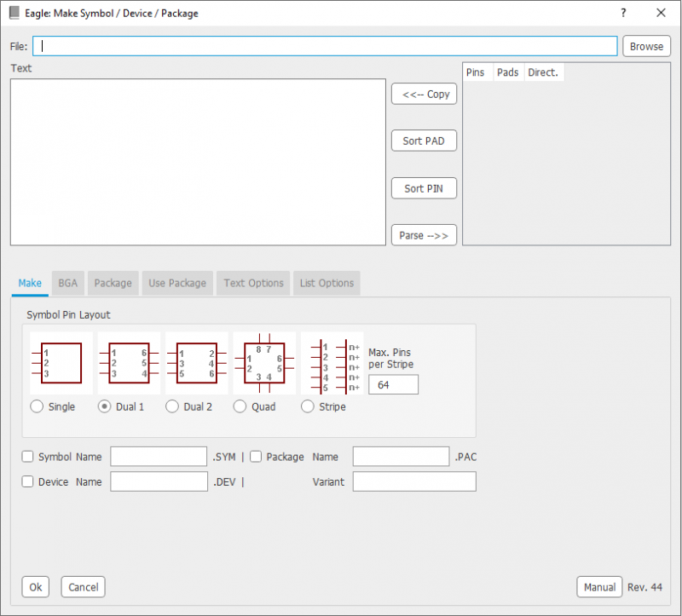This screenshot has width=682, height=616.
Task: Switch to the Package tab
Action: [x=113, y=284]
